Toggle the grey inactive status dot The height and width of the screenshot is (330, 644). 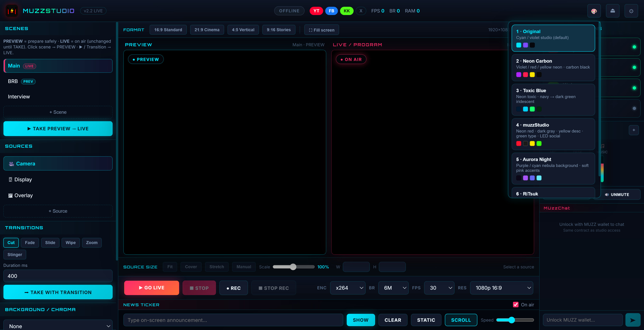click(634, 108)
